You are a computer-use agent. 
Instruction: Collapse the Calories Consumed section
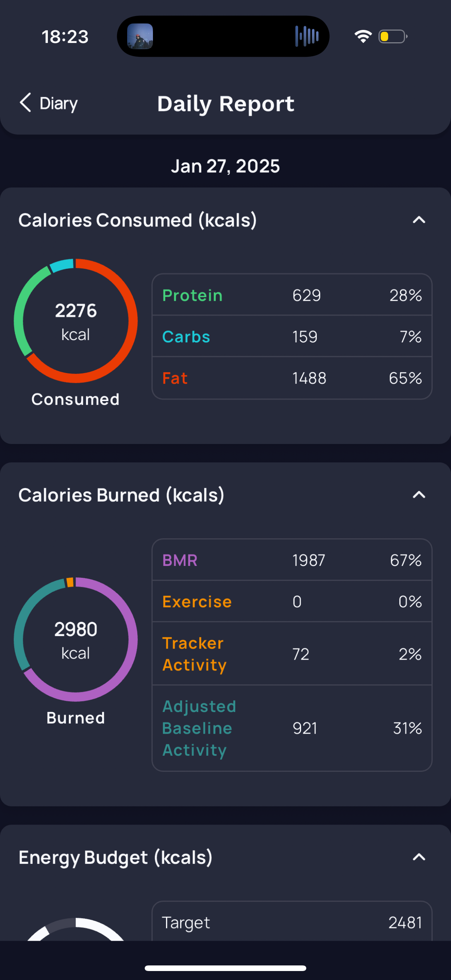(418, 220)
